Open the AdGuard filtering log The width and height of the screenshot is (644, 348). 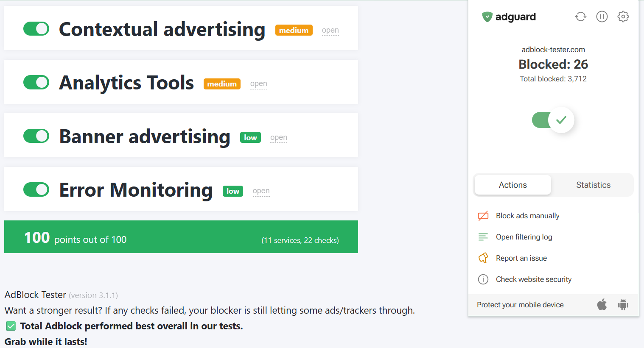pos(524,237)
